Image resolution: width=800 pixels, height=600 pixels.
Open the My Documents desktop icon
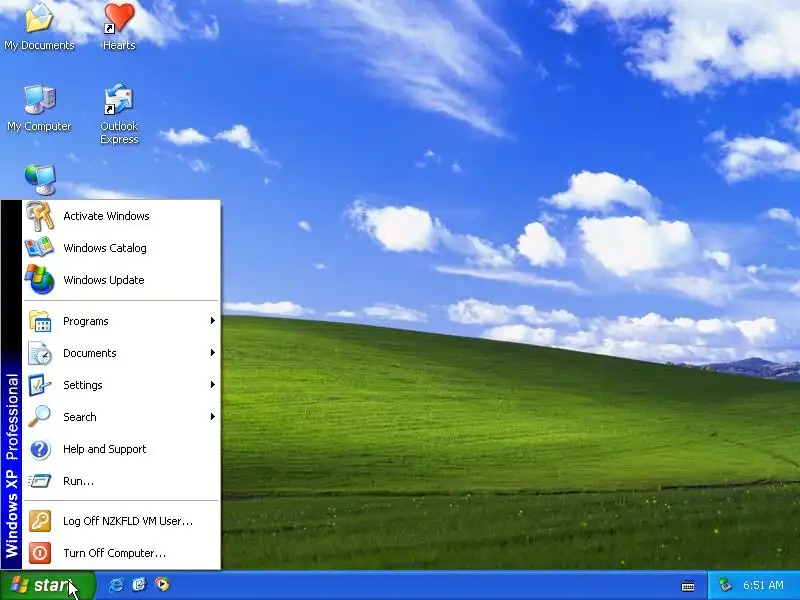(x=39, y=27)
